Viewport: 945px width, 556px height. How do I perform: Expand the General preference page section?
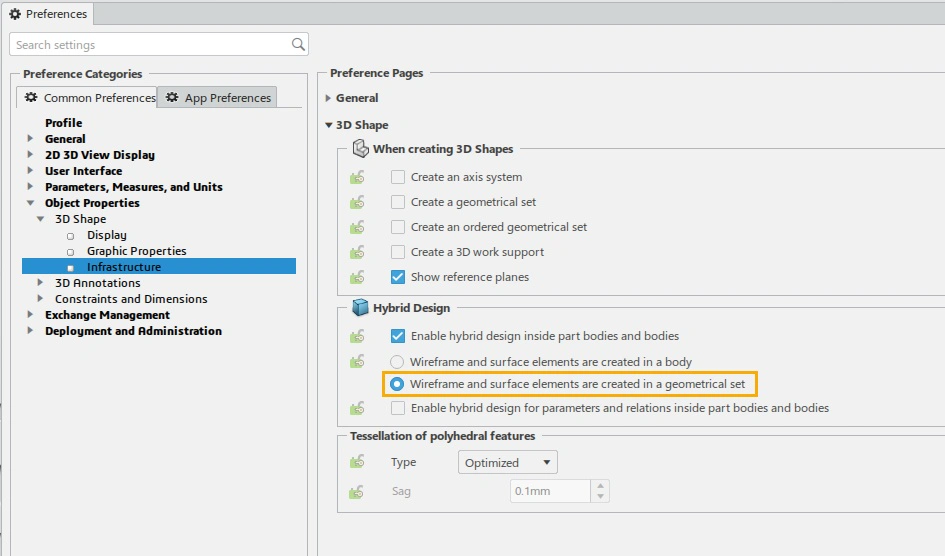(x=328, y=98)
